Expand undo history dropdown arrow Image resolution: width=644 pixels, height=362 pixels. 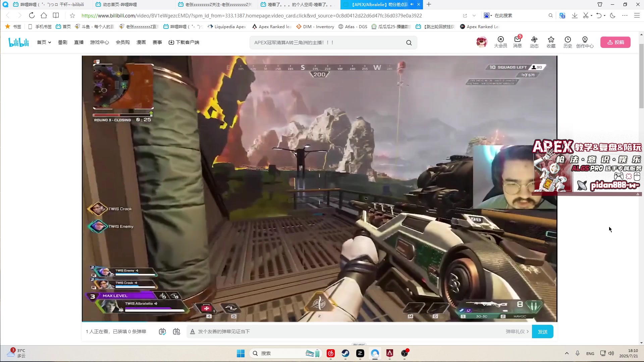click(604, 15)
